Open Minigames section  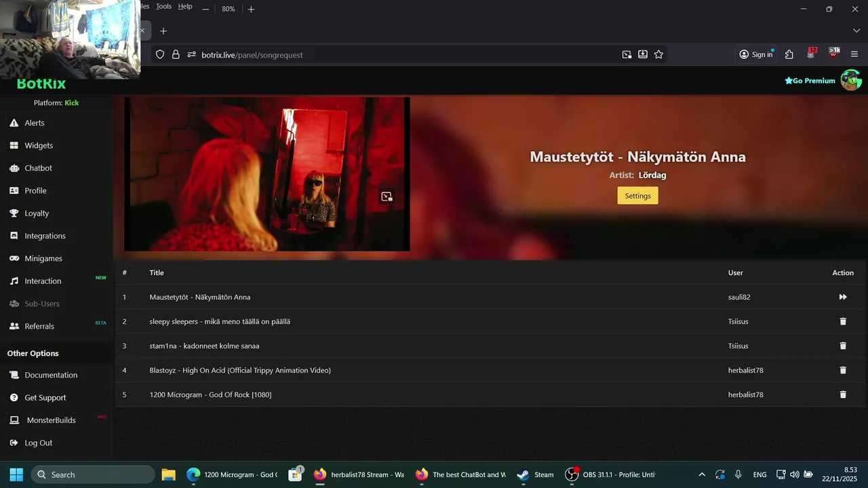coord(43,258)
